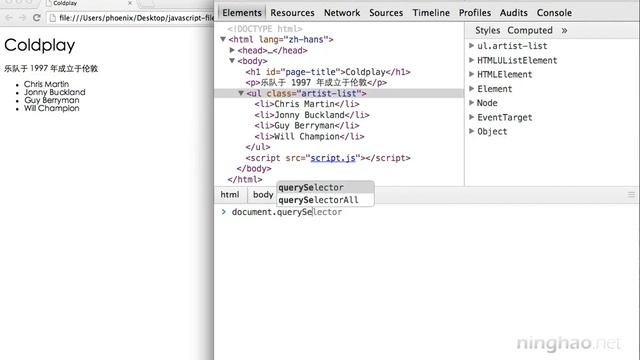
Task: Select the Jonny Buckland li element
Action: point(311,115)
